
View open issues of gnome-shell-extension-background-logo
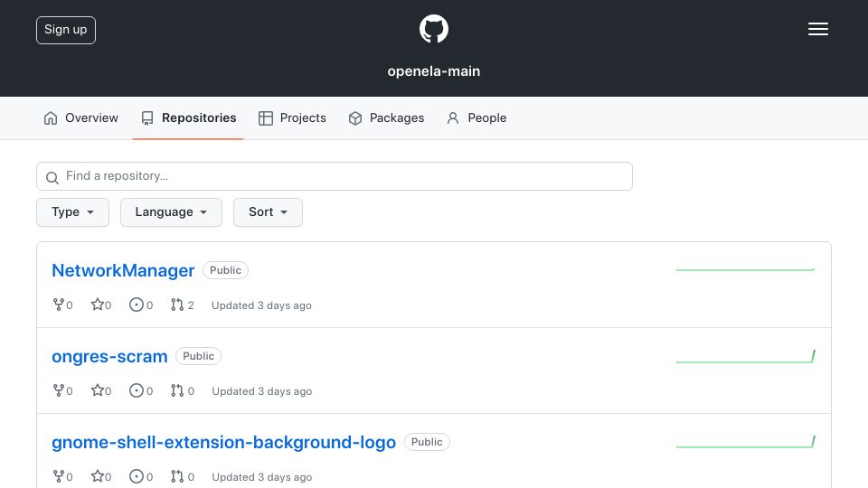(141, 476)
